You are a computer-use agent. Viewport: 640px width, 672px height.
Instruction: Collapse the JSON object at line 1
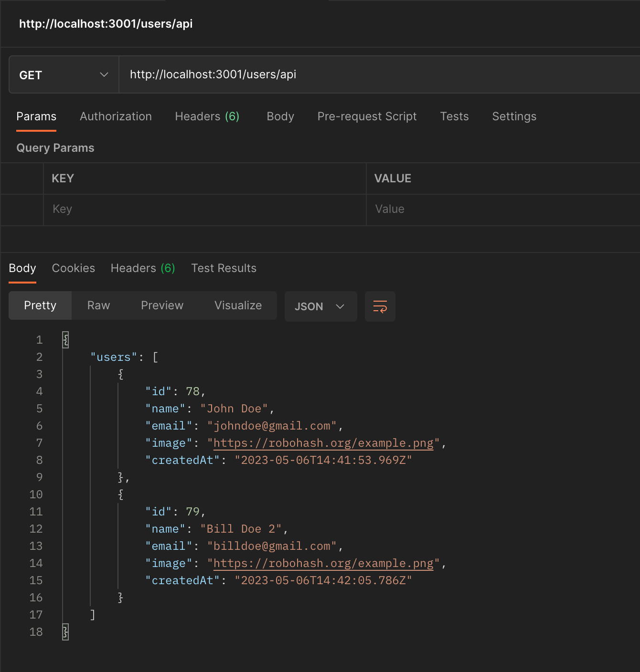tap(65, 339)
